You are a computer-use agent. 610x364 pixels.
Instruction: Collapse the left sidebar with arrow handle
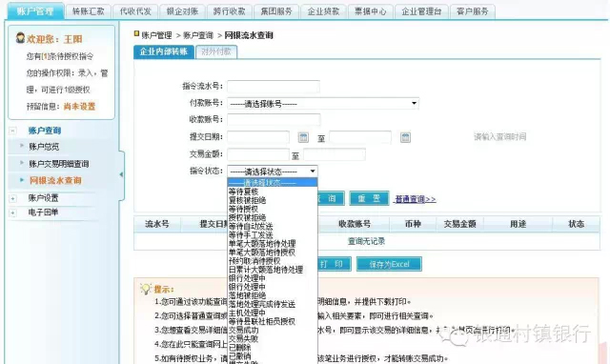(x=121, y=174)
